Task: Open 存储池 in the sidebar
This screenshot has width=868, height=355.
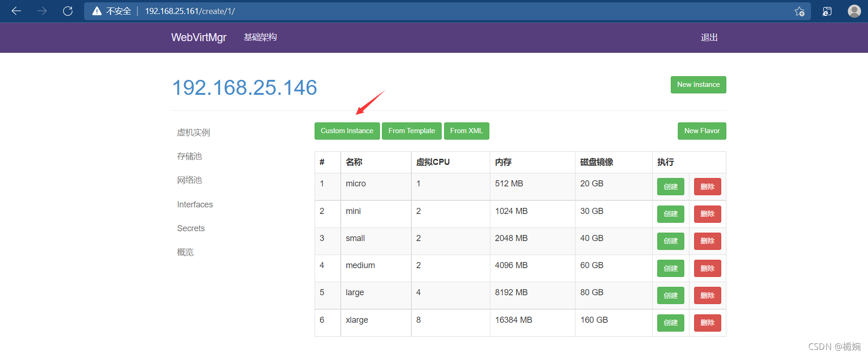Action: tap(189, 156)
